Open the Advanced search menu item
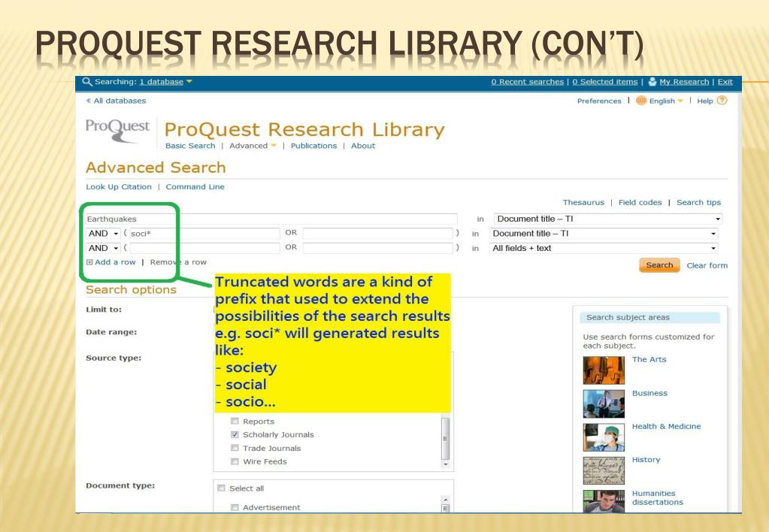The height and width of the screenshot is (532, 769). click(x=249, y=146)
